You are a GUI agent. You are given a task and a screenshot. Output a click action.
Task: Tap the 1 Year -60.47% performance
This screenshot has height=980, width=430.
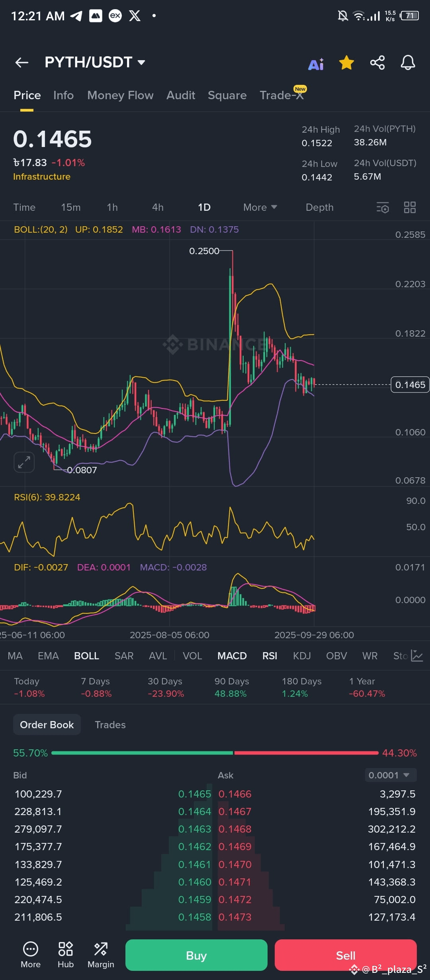point(367,688)
